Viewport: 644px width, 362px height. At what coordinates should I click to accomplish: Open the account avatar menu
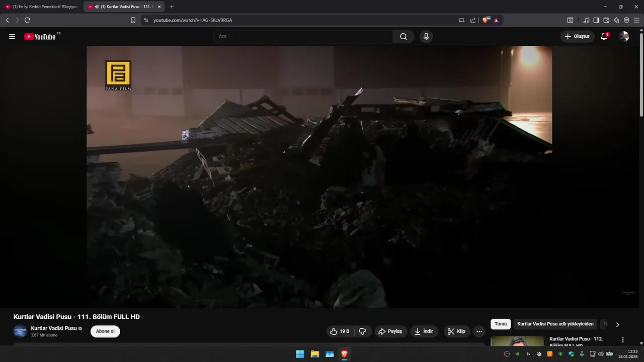(x=624, y=36)
